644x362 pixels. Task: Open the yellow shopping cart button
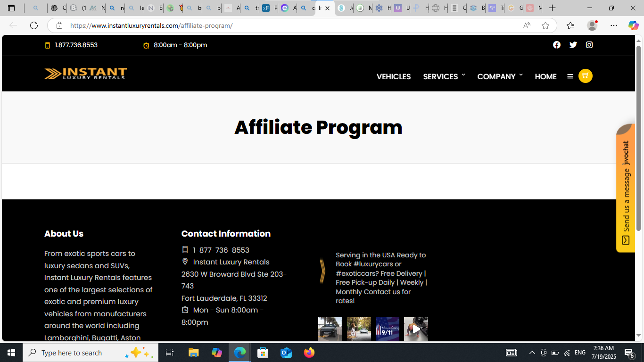(x=586, y=76)
